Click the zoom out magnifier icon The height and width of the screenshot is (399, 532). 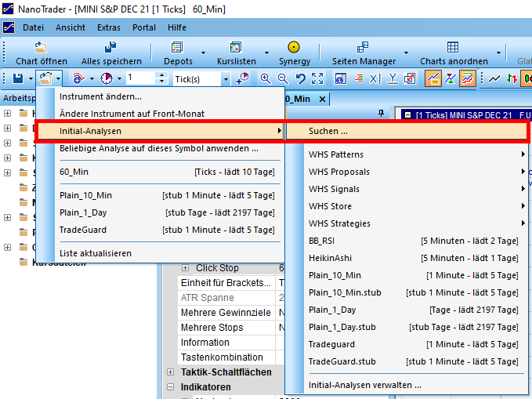tap(282, 78)
